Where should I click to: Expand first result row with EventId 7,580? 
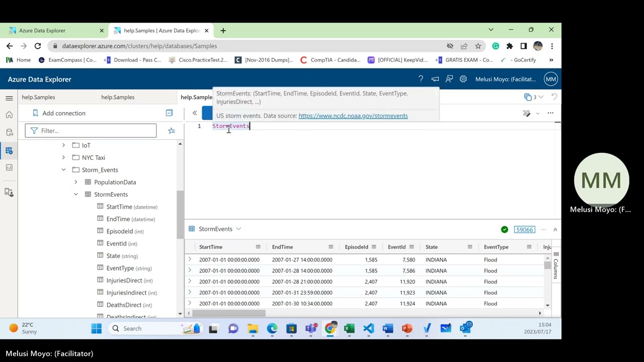(x=190, y=260)
